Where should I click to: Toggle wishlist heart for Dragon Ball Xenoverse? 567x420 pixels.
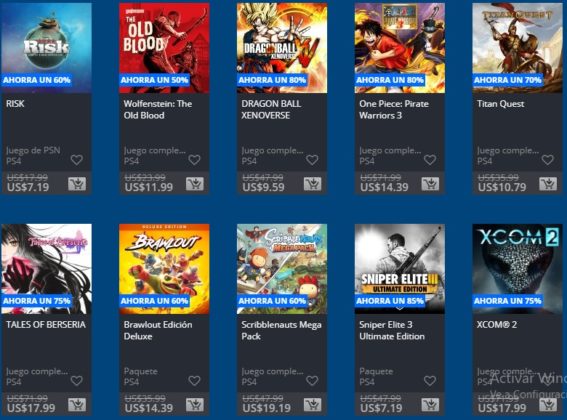click(x=312, y=160)
